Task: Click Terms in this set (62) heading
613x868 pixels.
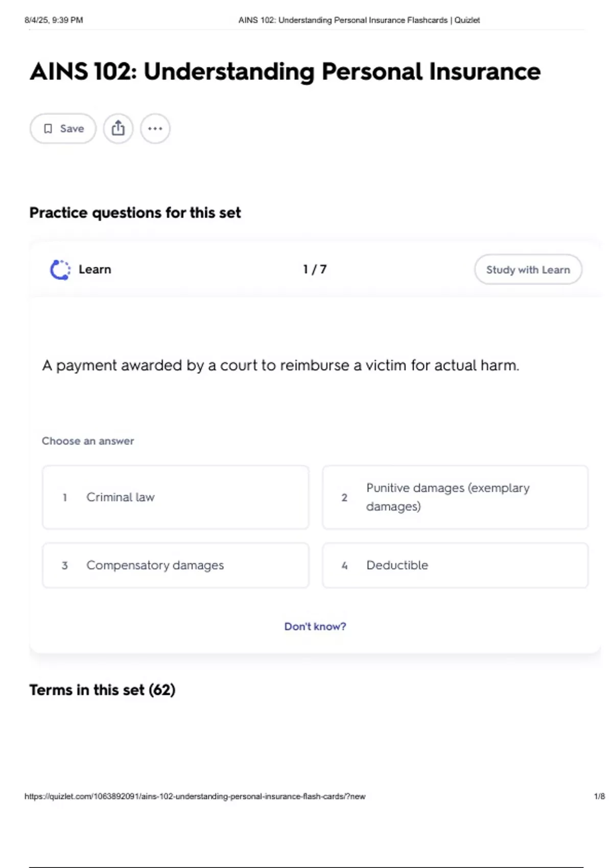Action: tap(102, 690)
